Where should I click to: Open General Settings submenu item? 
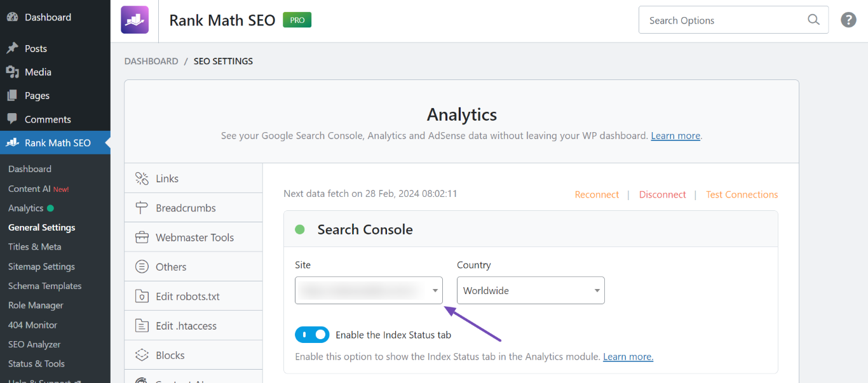[x=42, y=227]
